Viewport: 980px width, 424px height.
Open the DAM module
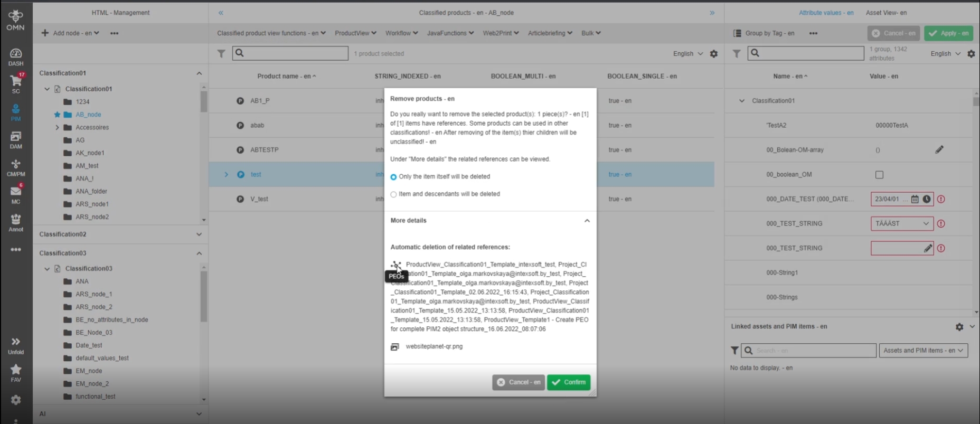point(16,140)
